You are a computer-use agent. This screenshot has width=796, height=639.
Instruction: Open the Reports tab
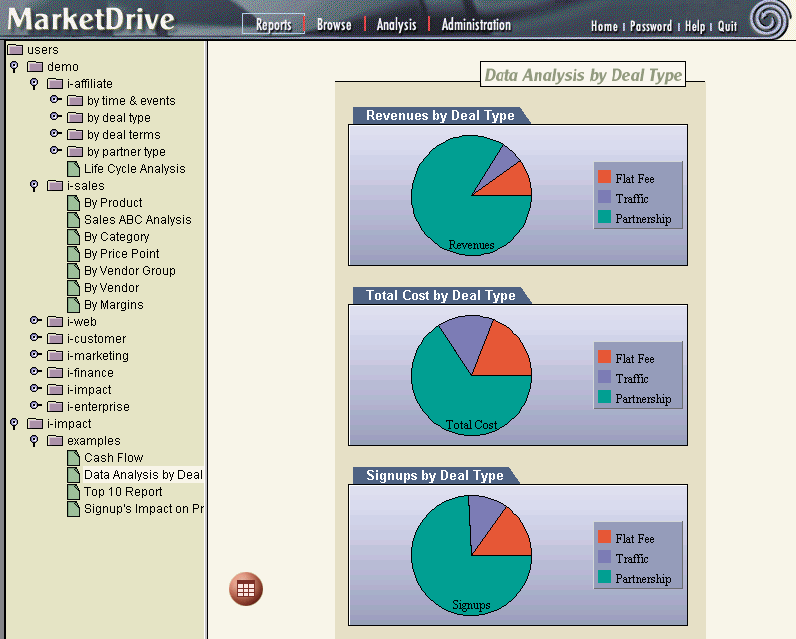pos(274,24)
